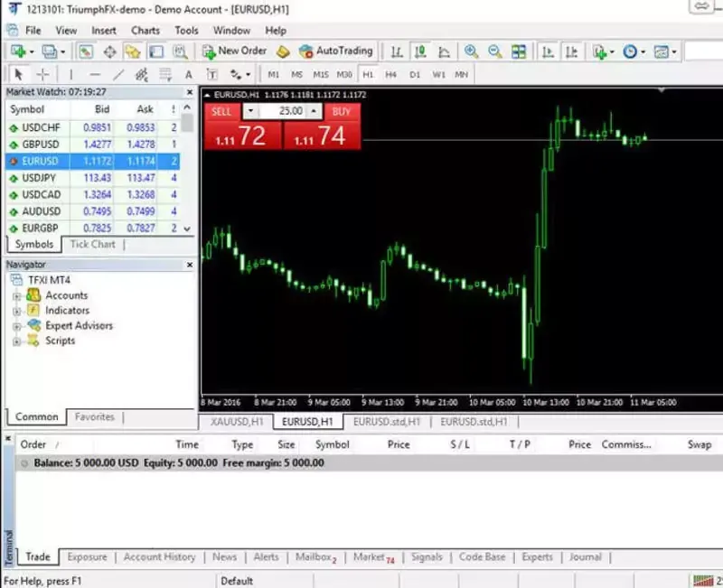Viewport: 723px width, 588px height.
Task: Click the Tile Windows grid icon
Action: tap(519, 51)
